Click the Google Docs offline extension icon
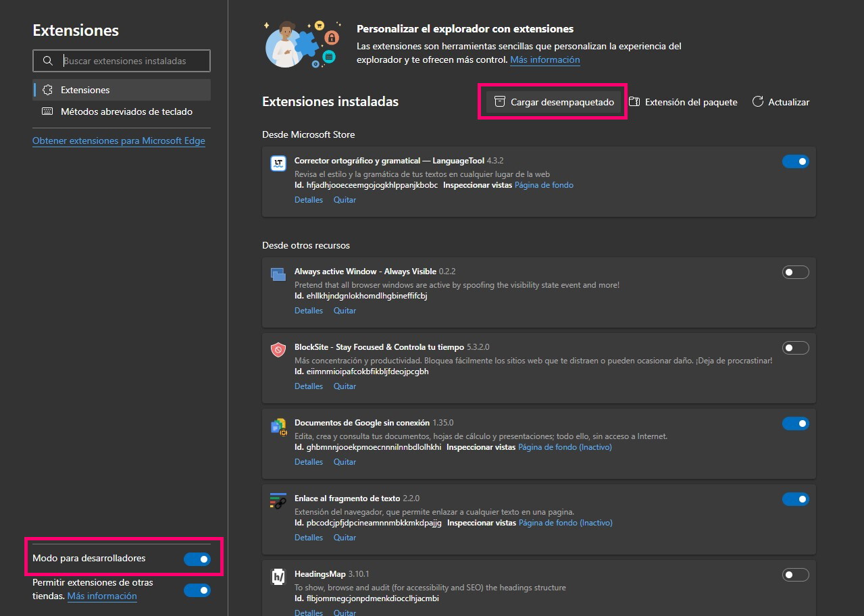This screenshot has height=616, width=864. tap(278, 426)
